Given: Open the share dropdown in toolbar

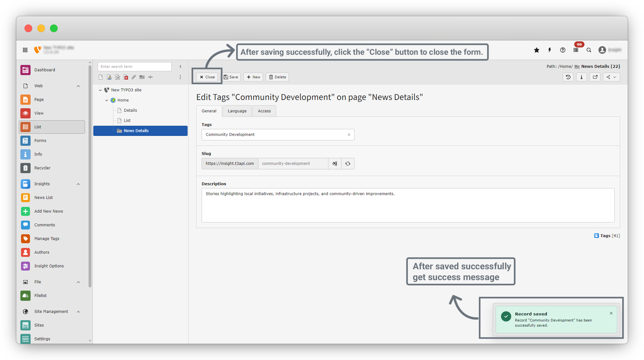Looking at the screenshot, I should [x=611, y=77].
